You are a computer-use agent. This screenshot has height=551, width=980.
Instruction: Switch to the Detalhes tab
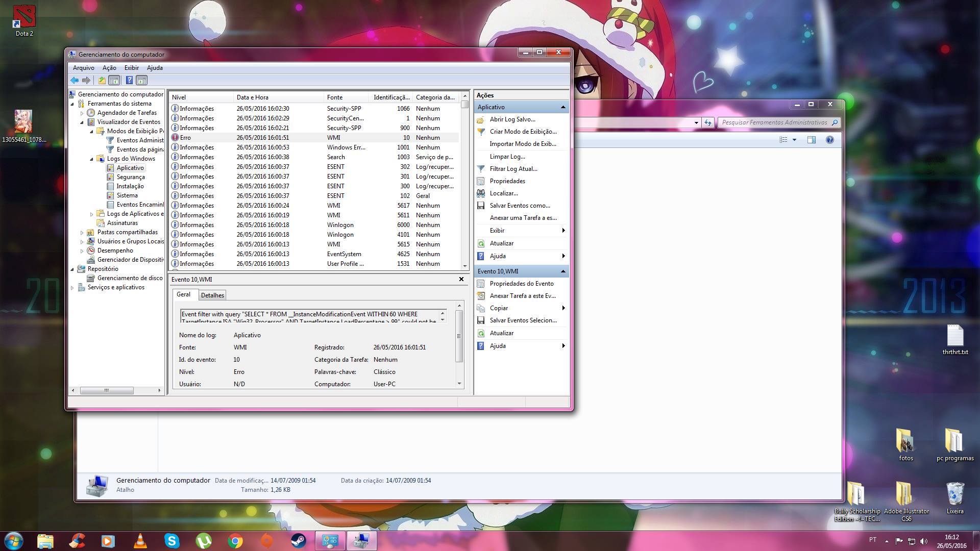click(x=212, y=295)
